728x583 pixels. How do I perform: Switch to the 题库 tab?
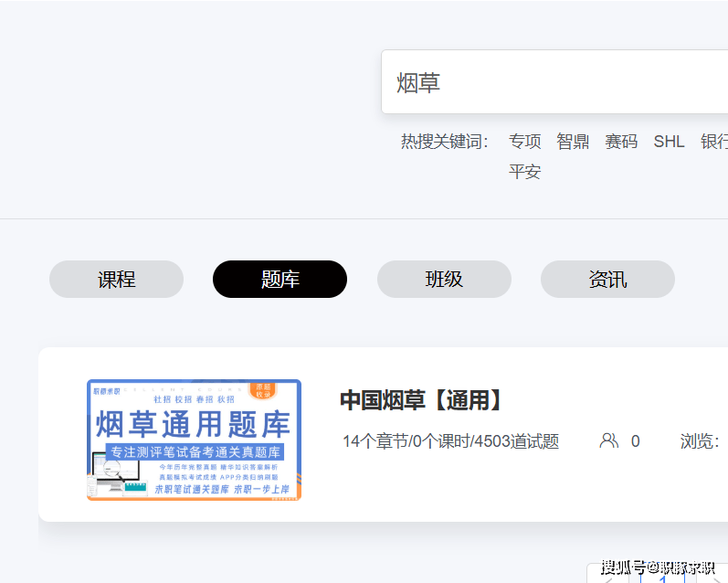click(280, 280)
